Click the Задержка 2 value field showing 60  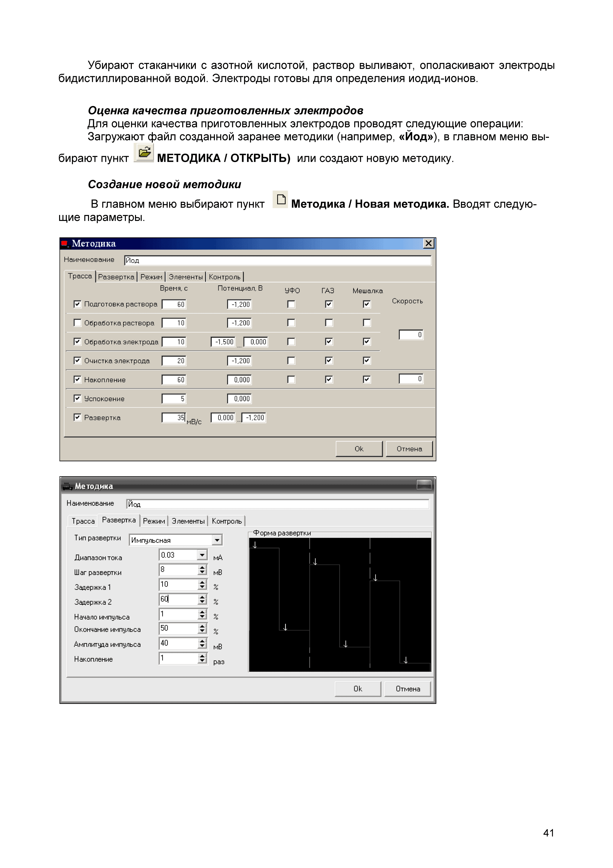[x=178, y=599]
